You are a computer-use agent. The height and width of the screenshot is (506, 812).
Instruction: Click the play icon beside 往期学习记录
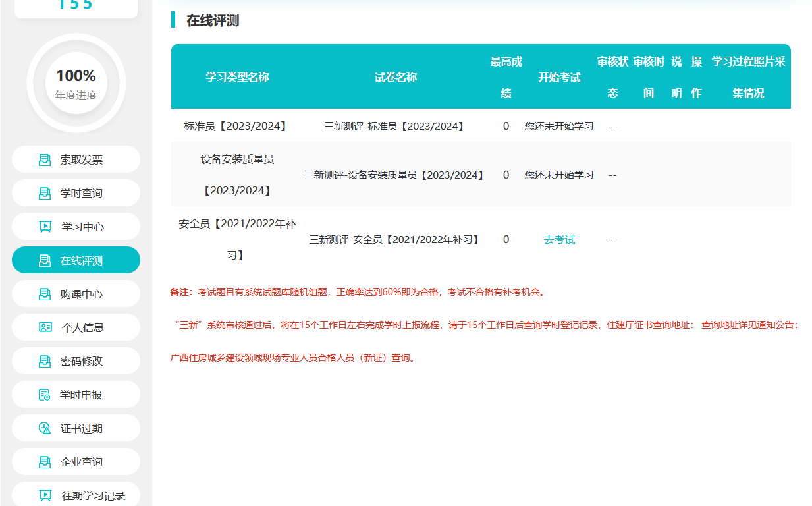45,495
